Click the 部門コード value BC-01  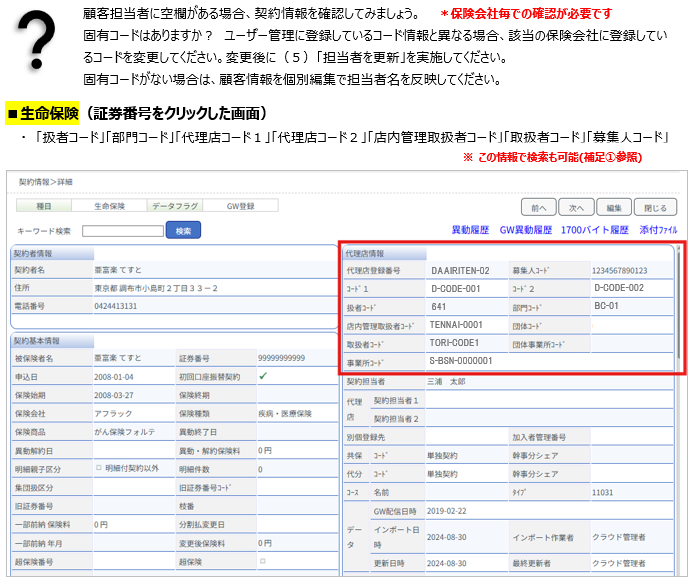point(606,306)
